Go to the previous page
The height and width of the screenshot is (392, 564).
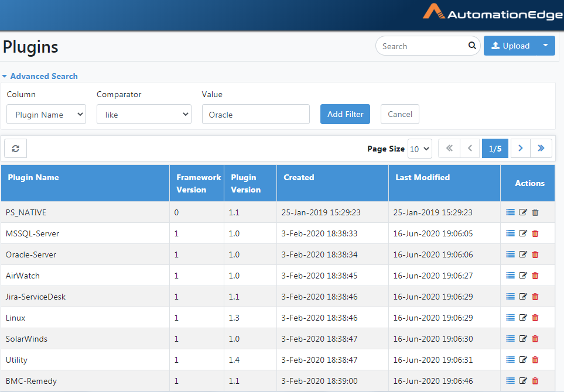(x=470, y=149)
